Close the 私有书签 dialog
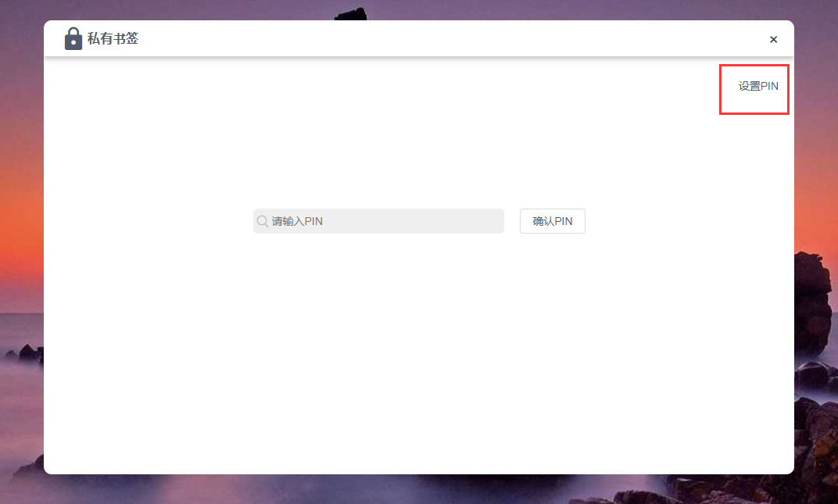 pos(773,40)
